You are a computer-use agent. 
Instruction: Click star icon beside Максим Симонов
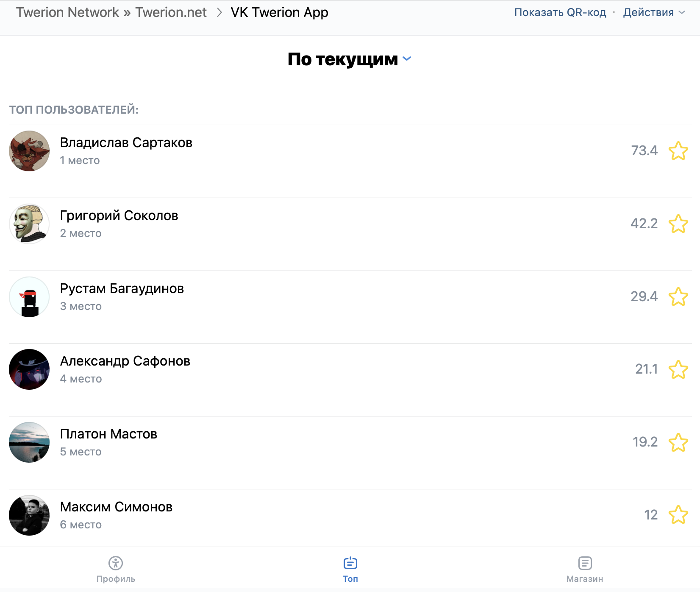pos(678,515)
